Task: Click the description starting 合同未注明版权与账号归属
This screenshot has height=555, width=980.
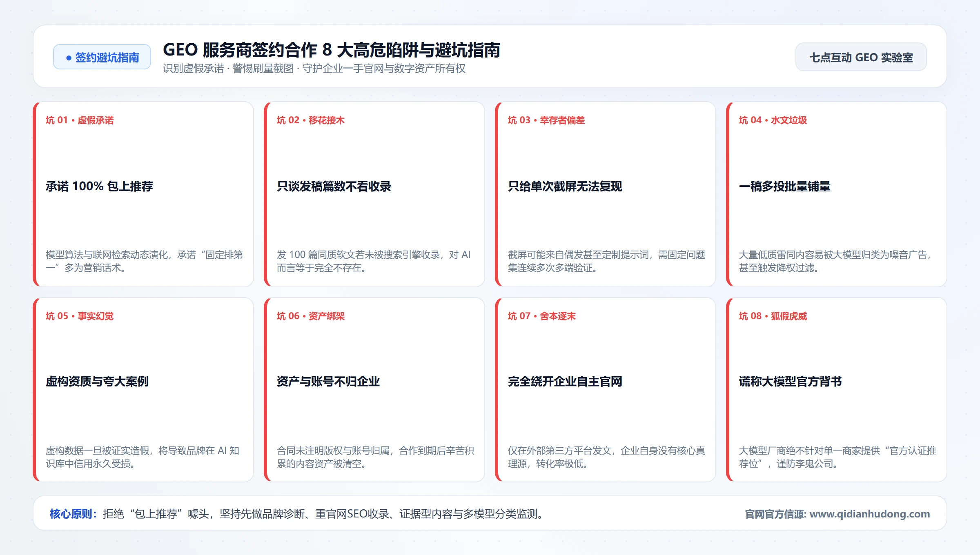Action: [x=375, y=457]
